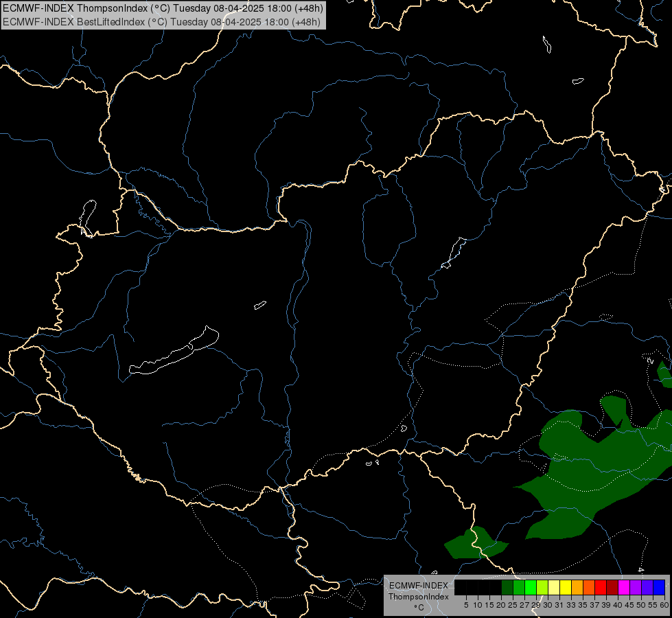Screen dimensions: 672x618
Task: Pick the violet 50–55 legend swatch
Action: [x=647, y=587]
